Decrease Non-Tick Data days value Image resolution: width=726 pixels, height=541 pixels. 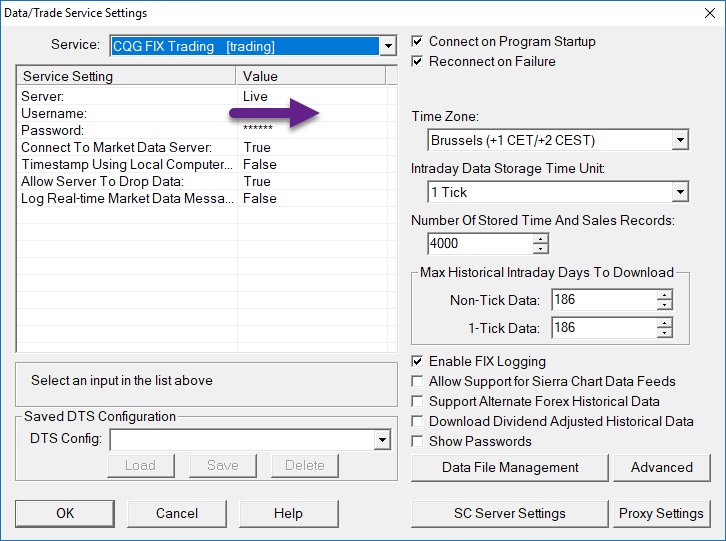coord(664,305)
